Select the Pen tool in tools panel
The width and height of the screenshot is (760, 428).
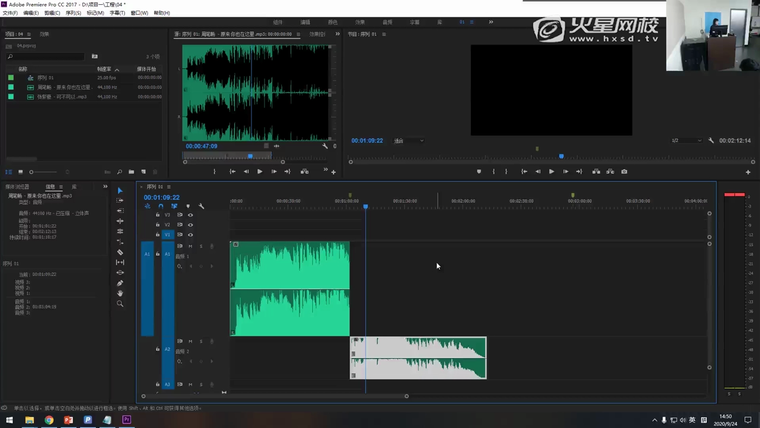pyautogui.click(x=120, y=283)
